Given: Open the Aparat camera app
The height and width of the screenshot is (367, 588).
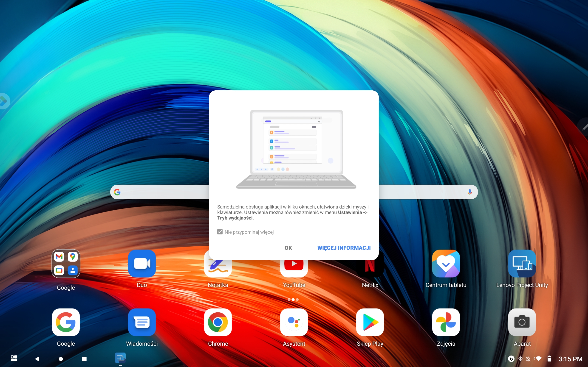Looking at the screenshot, I should coord(522,322).
